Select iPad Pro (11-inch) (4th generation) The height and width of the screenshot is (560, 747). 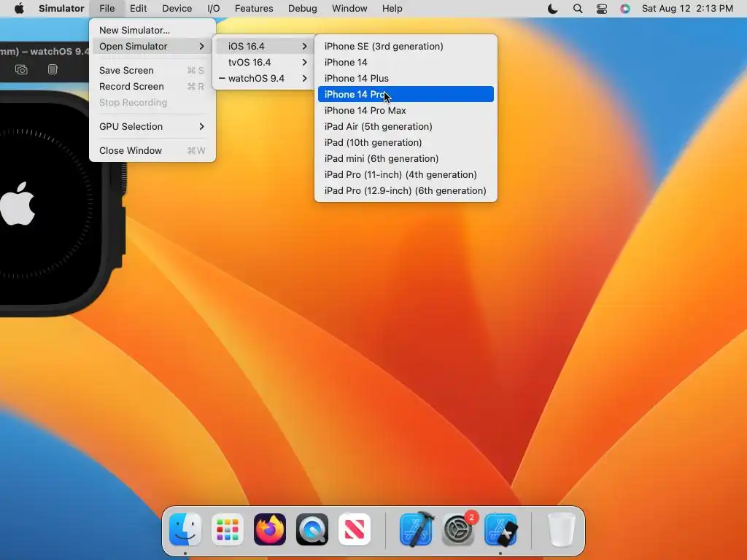tap(406, 175)
